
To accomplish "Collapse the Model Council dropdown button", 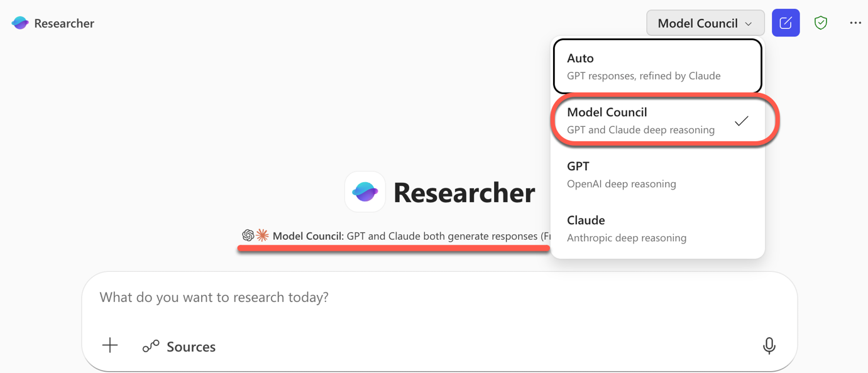I will click(697, 23).
